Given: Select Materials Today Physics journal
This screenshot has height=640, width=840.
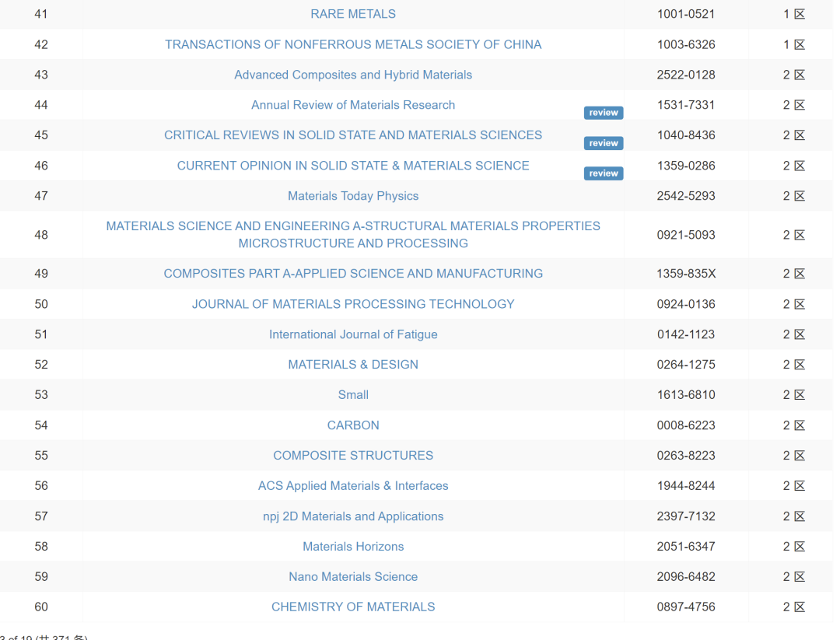Looking at the screenshot, I should 353,196.
